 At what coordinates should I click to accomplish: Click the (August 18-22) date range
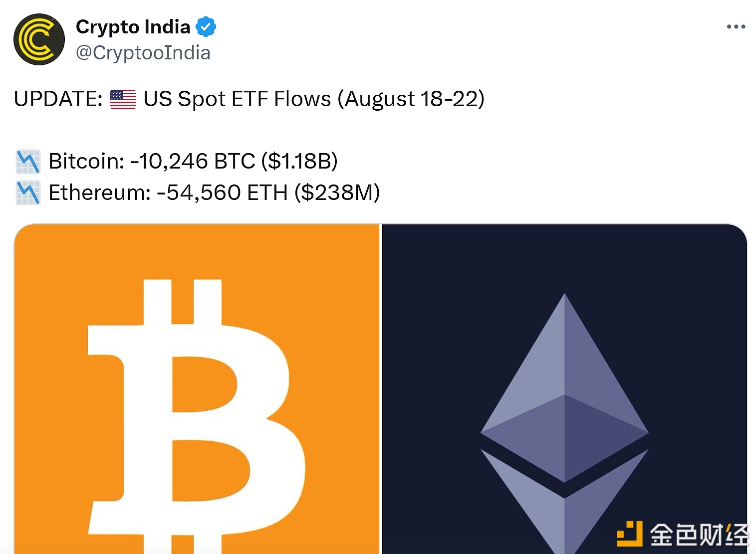coord(411,99)
